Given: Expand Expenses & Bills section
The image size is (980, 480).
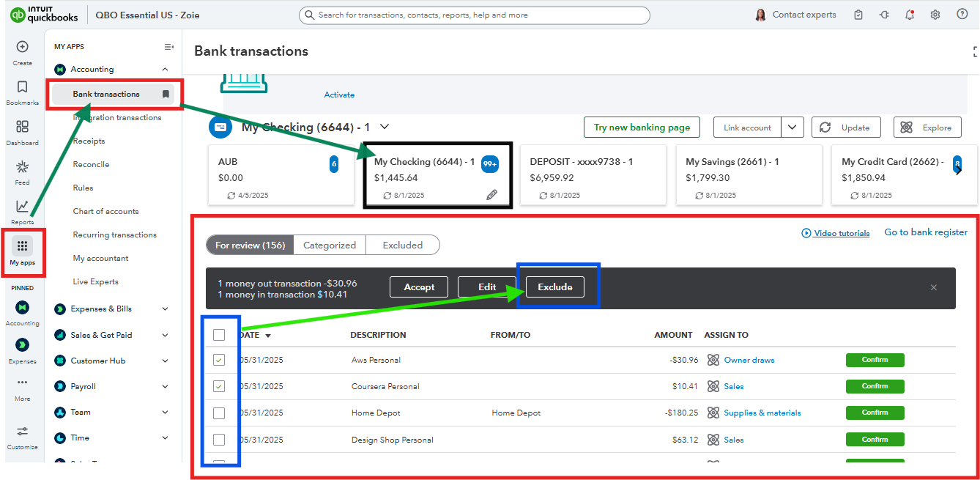Looking at the screenshot, I should pyautogui.click(x=165, y=309).
